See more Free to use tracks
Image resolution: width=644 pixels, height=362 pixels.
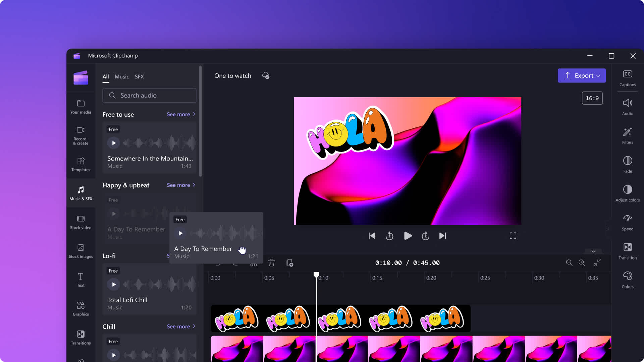coord(181,114)
